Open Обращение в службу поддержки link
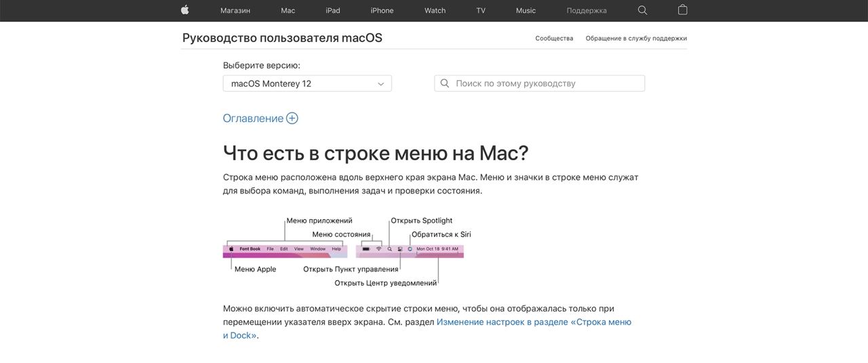868x363 pixels. pos(636,39)
